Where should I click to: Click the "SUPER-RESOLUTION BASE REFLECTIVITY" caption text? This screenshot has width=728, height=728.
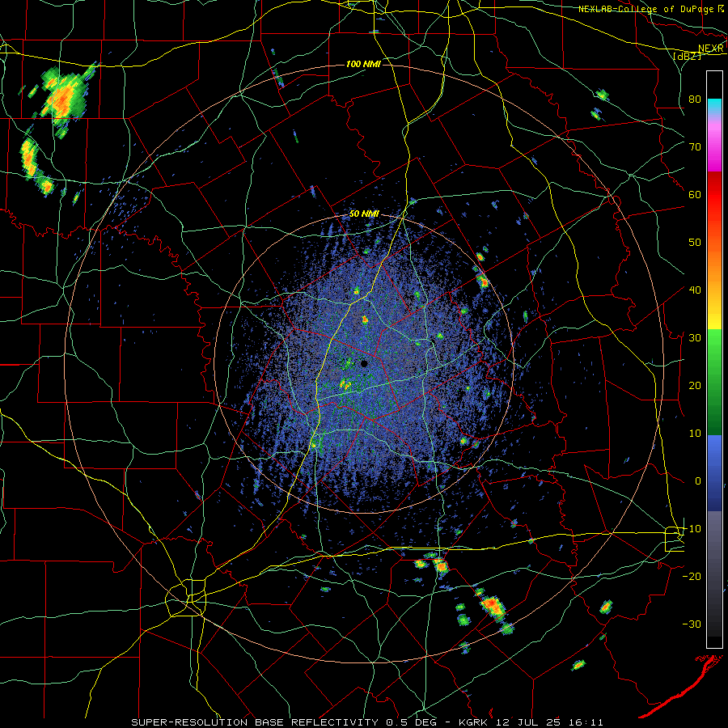tap(255, 722)
